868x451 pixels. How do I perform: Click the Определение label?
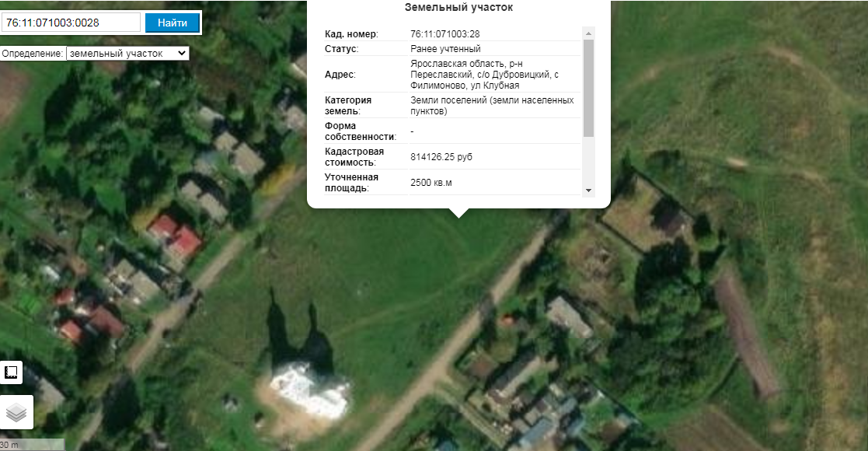click(x=33, y=54)
